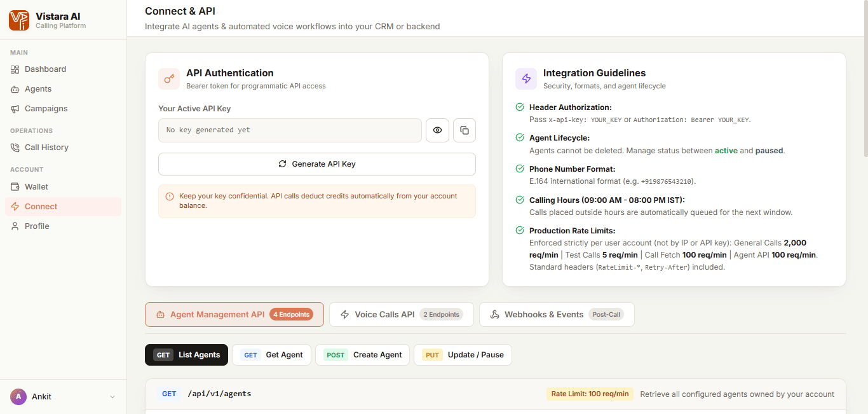Switch to the Voice Calls API tab

[x=402, y=315]
